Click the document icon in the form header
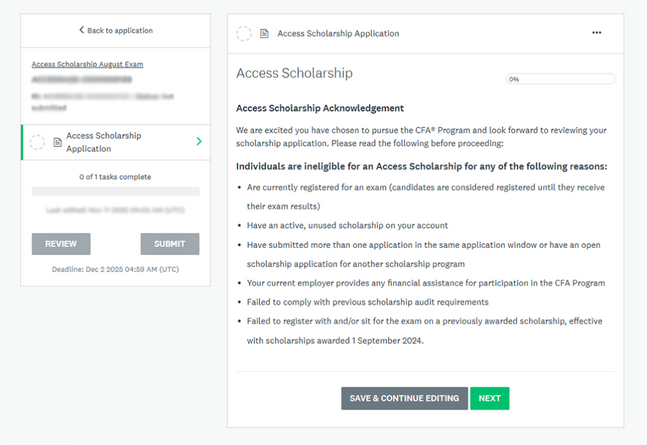Screen dimensions: 647x445 coord(265,34)
